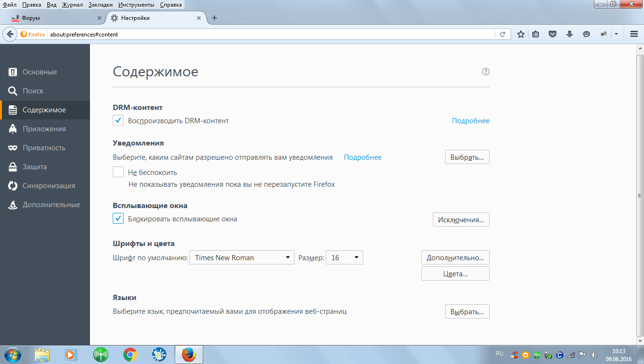Click the Firefox taskbar icon
Image resolution: width=644 pixels, height=364 pixels.
click(x=189, y=355)
